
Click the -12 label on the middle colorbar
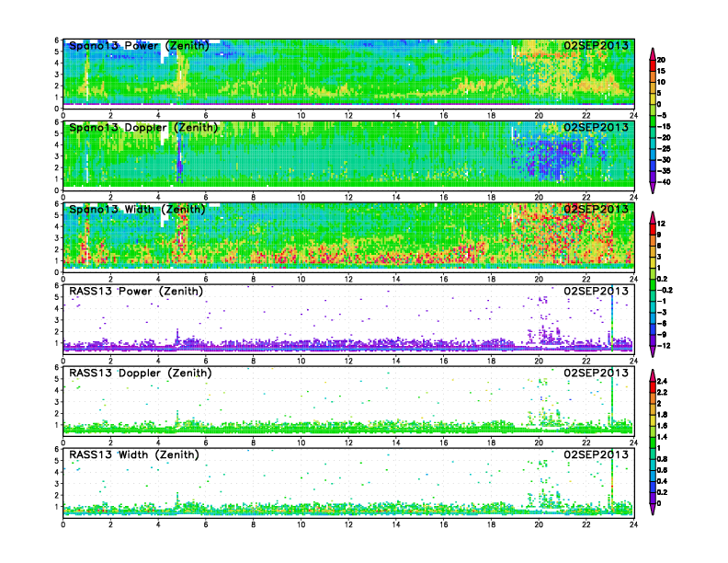(x=664, y=346)
